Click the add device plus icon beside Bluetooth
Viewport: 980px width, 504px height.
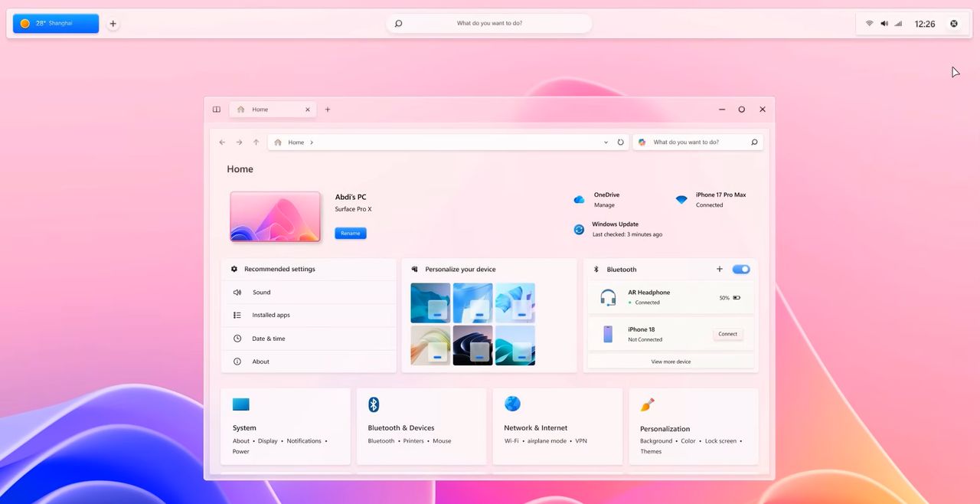click(x=720, y=269)
